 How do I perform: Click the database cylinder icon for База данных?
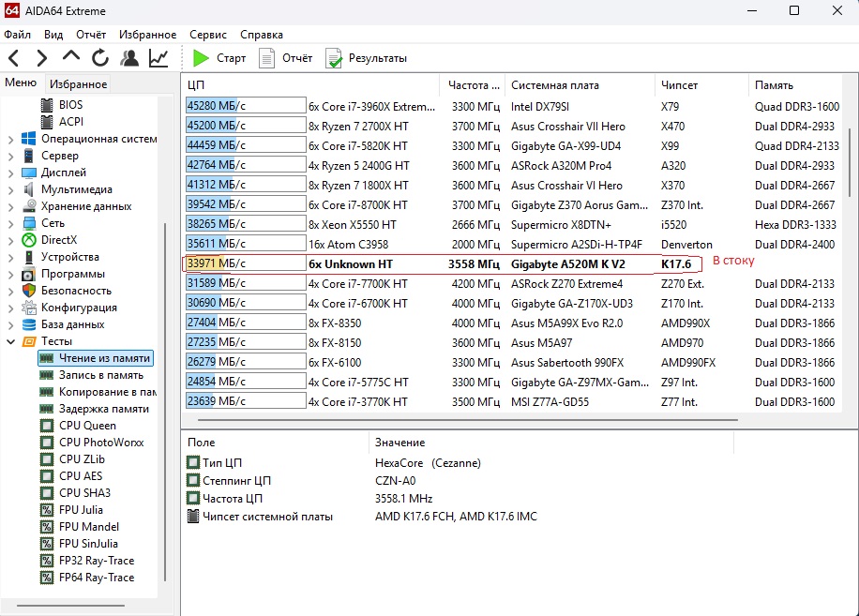(28, 324)
